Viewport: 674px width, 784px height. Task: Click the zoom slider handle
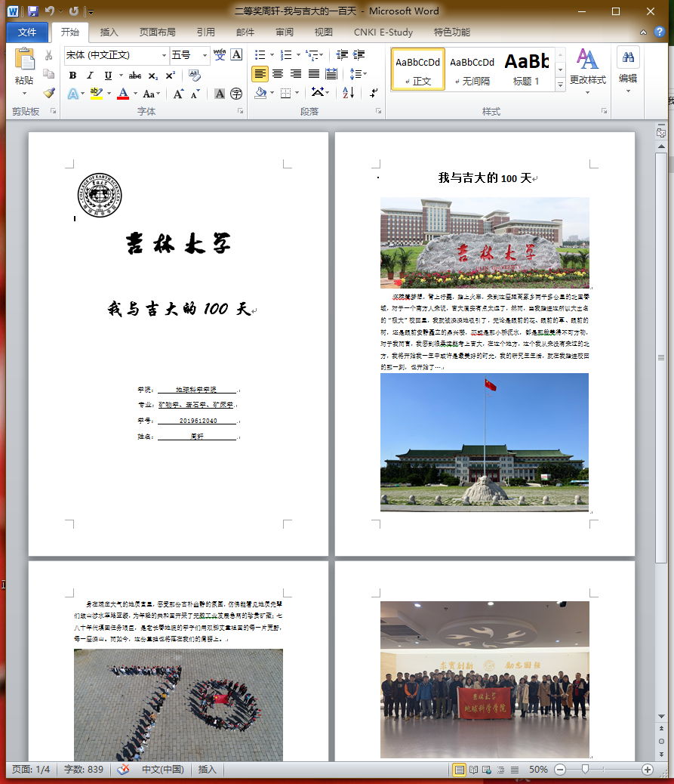[585, 770]
